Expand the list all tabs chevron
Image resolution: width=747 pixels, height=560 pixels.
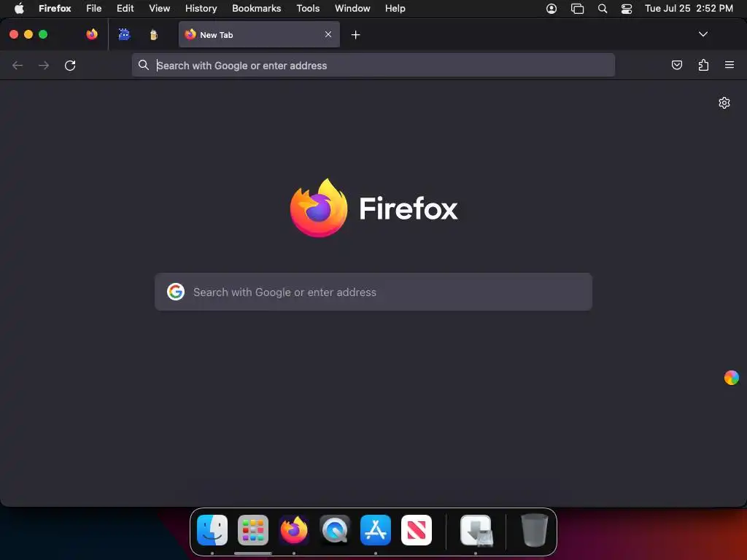(x=703, y=34)
